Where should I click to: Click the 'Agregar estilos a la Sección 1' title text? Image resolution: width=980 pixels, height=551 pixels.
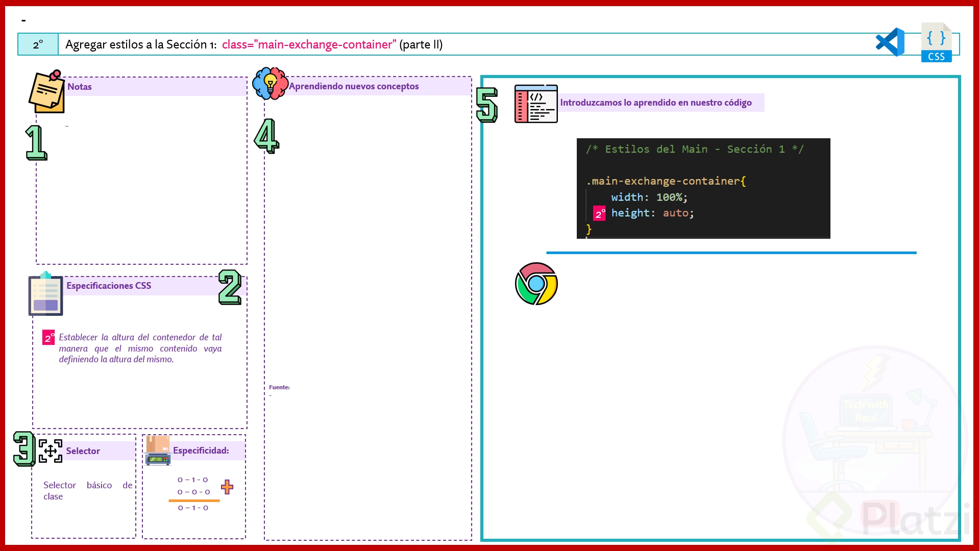point(141,44)
